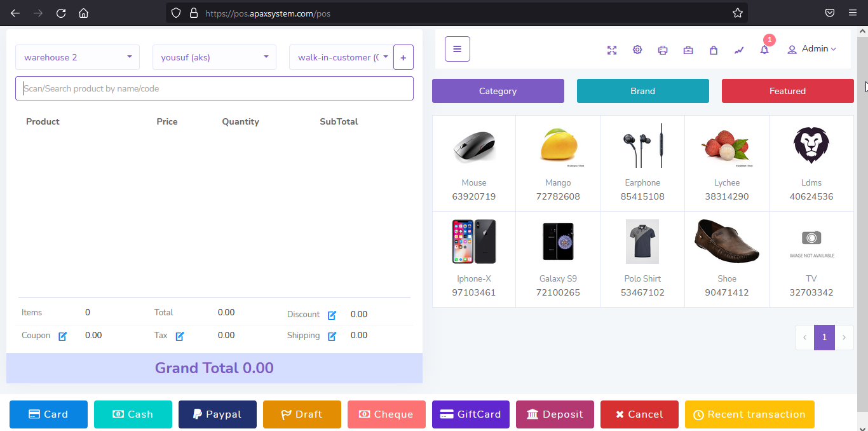Viewport: 868px width, 431px height.
Task: Filter products by Brand
Action: click(643, 91)
